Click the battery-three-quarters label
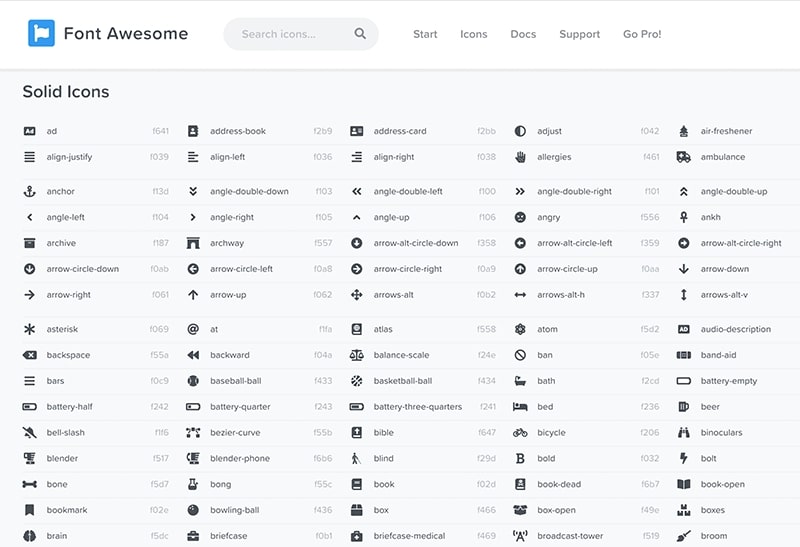Viewport: 800px width, 547px height. point(418,407)
